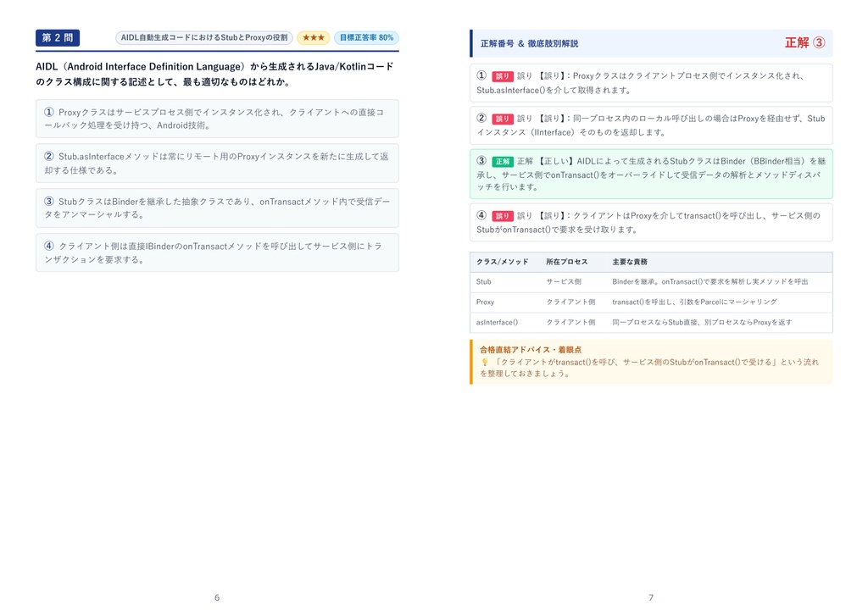Click the red 誤り badge in explanation ②
The height and width of the screenshot is (616, 868).
(502, 119)
